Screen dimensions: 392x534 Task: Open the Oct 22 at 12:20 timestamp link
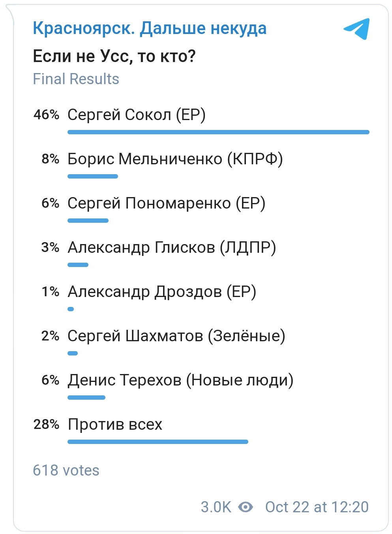[x=317, y=507]
